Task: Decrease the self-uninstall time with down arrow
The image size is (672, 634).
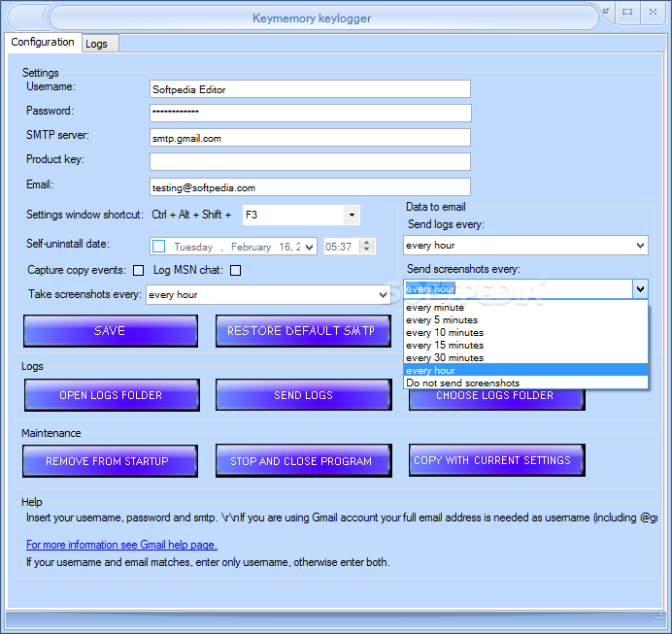Action: 366,250
